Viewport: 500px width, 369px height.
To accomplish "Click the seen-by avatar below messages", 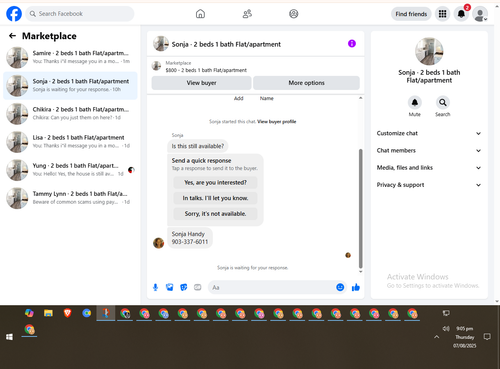I will (x=348, y=255).
